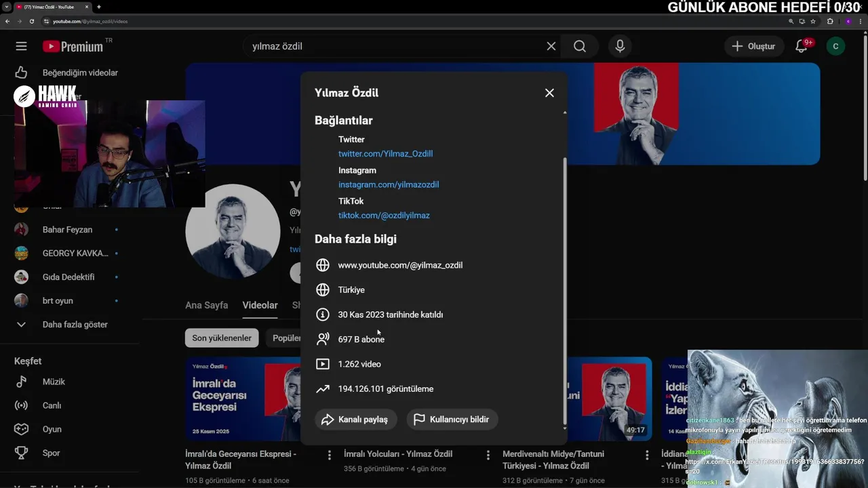The image size is (868, 488).
Task: Select the 1.262 video text
Action: [x=359, y=364]
